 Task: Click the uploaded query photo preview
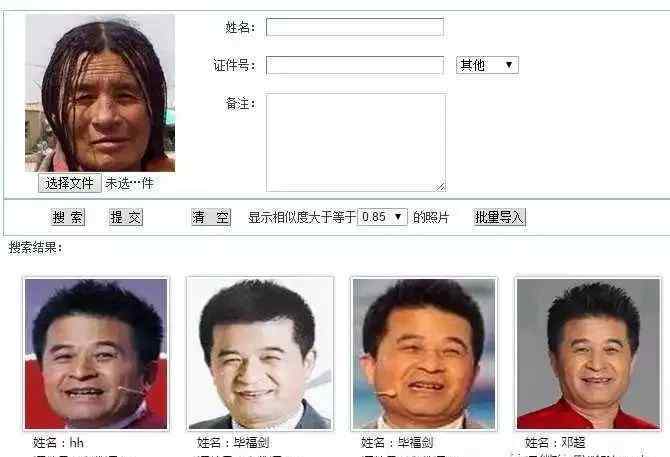point(100,93)
